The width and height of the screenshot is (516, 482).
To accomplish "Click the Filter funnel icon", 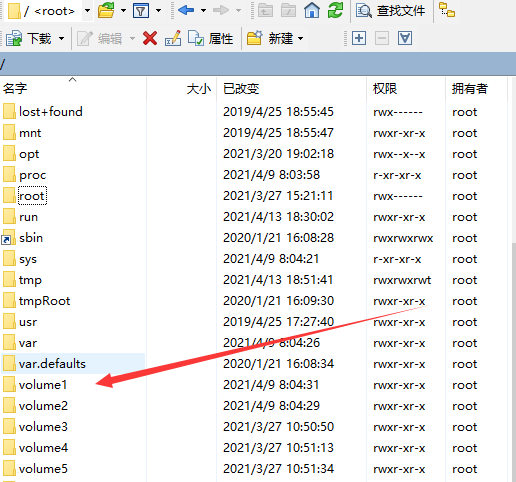I will (x=141, y=11).
